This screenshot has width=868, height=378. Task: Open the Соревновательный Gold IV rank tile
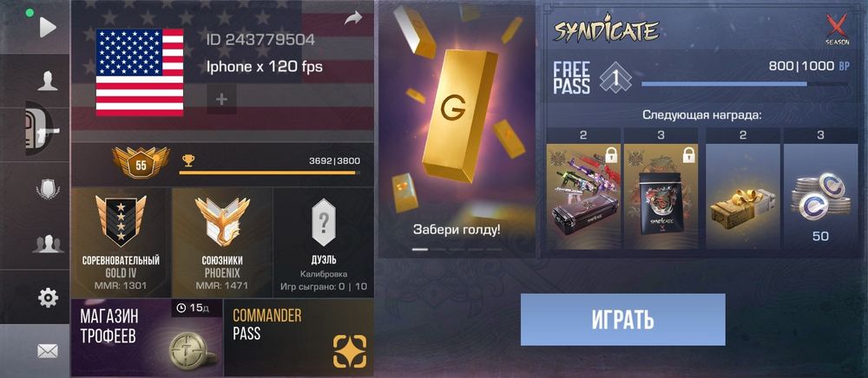[121, 242]
